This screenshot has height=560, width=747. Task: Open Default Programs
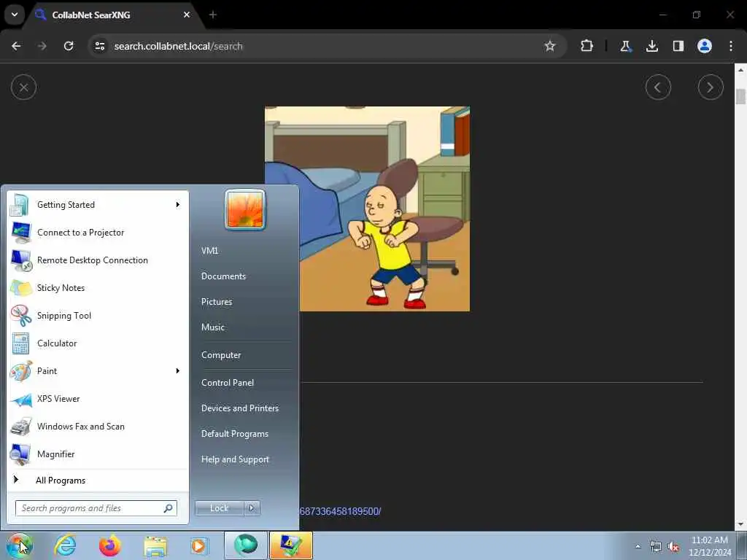tap(235, 434)
